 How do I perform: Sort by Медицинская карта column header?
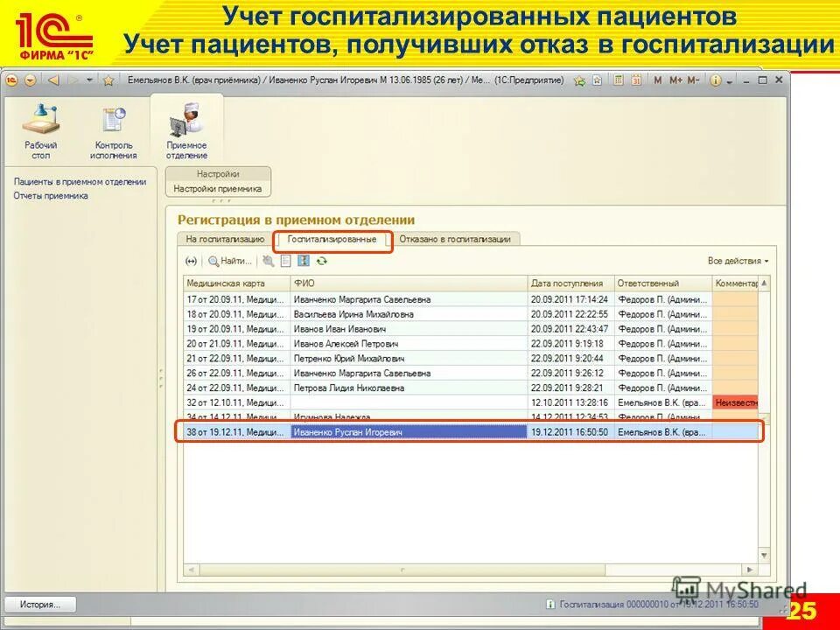(236, 283)
